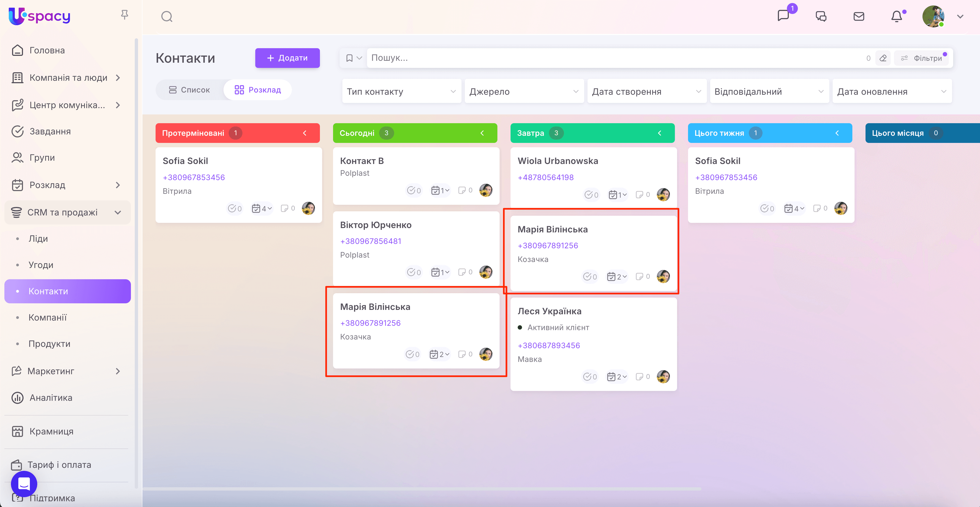Open the Фільтри filters button

[x=921, y=58]
